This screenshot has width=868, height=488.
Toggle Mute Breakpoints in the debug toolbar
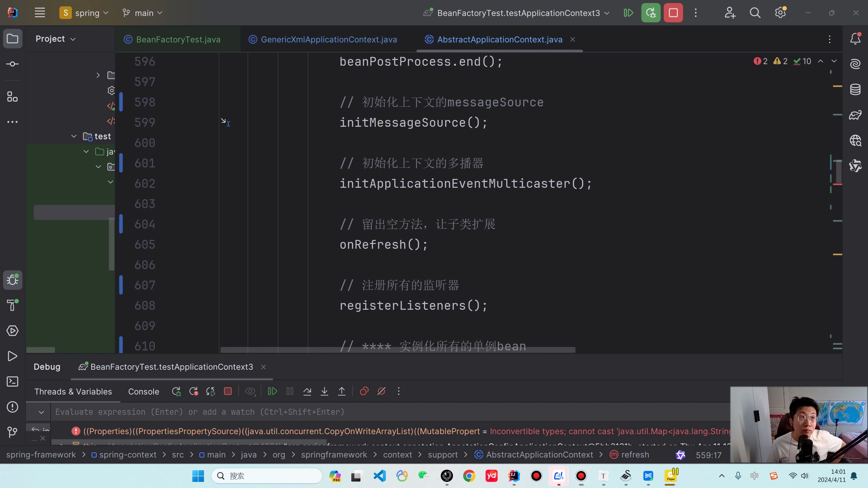(381, 391)
